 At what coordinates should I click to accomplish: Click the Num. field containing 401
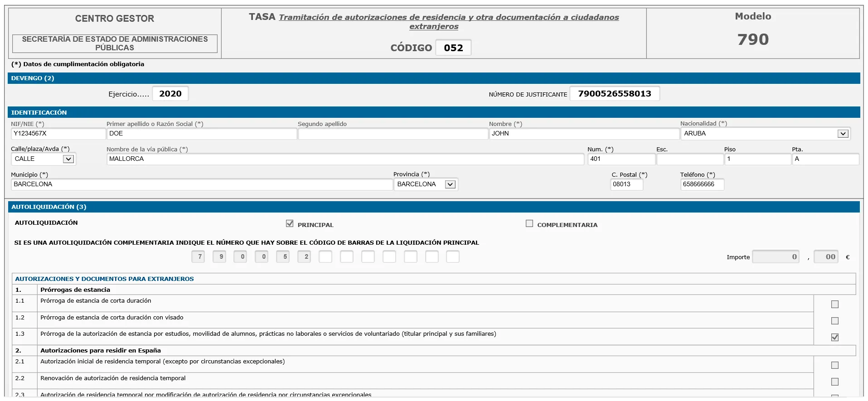(621, 159)
